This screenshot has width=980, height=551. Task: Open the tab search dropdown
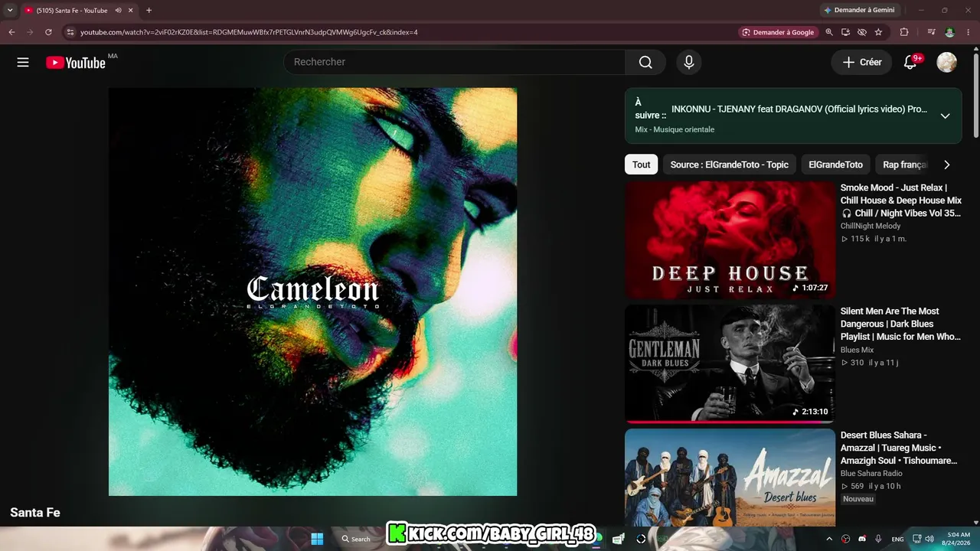[10, 11]
